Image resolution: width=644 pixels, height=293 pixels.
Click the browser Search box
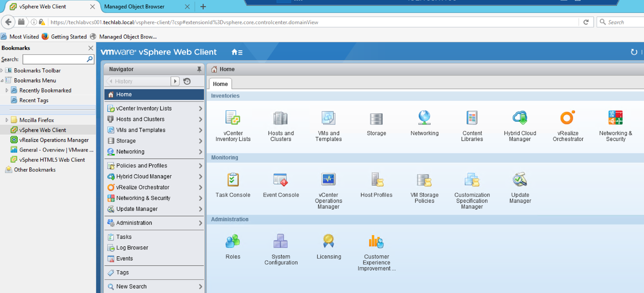(x=620, y=22)
